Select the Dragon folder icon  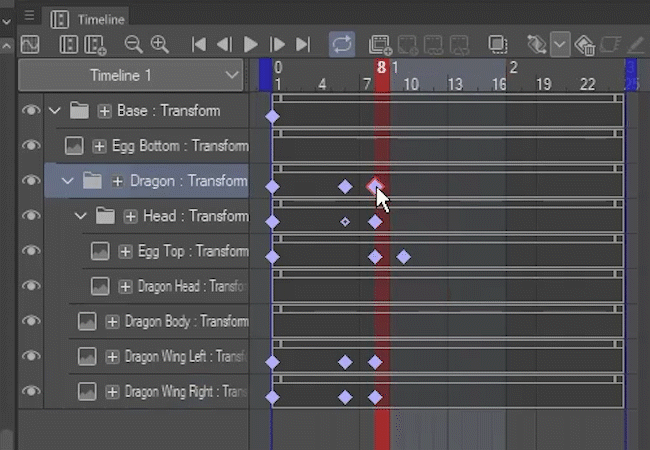click(x=92, y=181)
